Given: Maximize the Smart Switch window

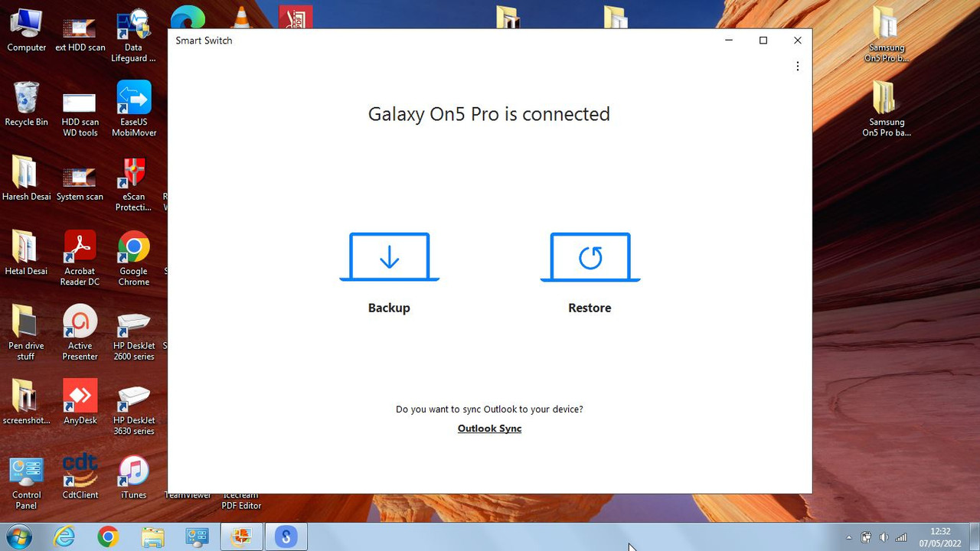Looking at the screenshot, I should [763, 41].
